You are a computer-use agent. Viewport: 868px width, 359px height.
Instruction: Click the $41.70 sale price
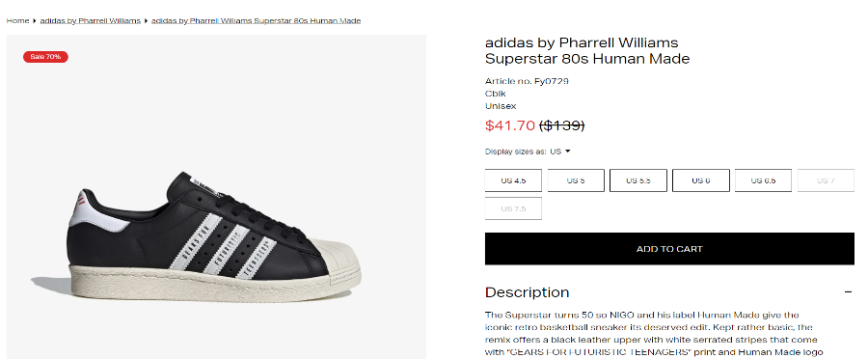[x=510, y=125]
